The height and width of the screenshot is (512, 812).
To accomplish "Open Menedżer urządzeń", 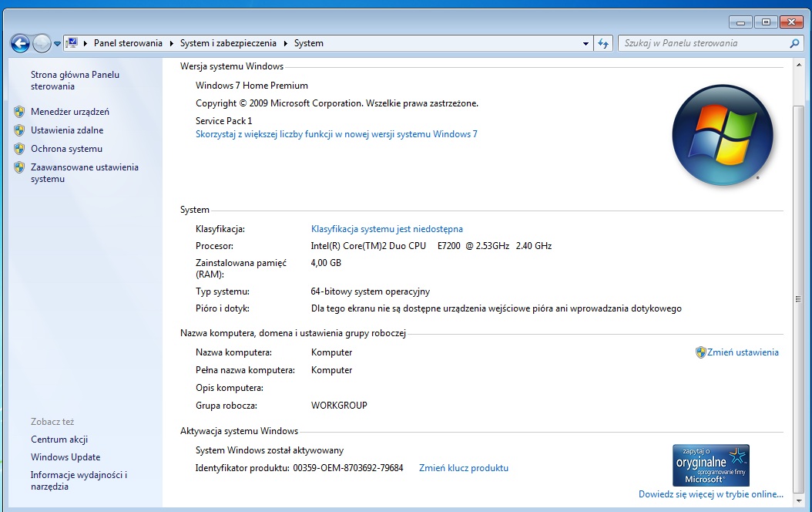I will pyautogui.click(x=70, y=111).
